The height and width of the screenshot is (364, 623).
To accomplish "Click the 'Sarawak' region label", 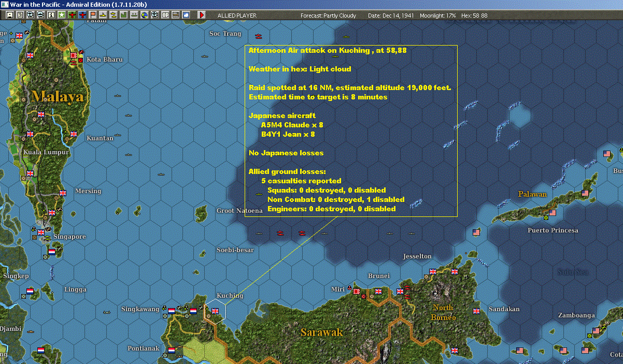I will (322, 332).
